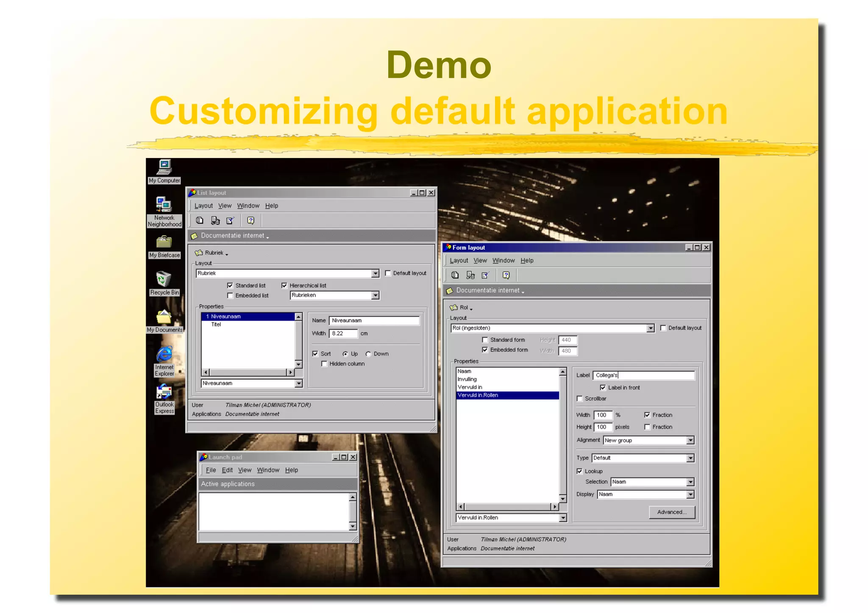
Task: Uncheck the Hierarchical list checkbox
Action: coord(284,286)
